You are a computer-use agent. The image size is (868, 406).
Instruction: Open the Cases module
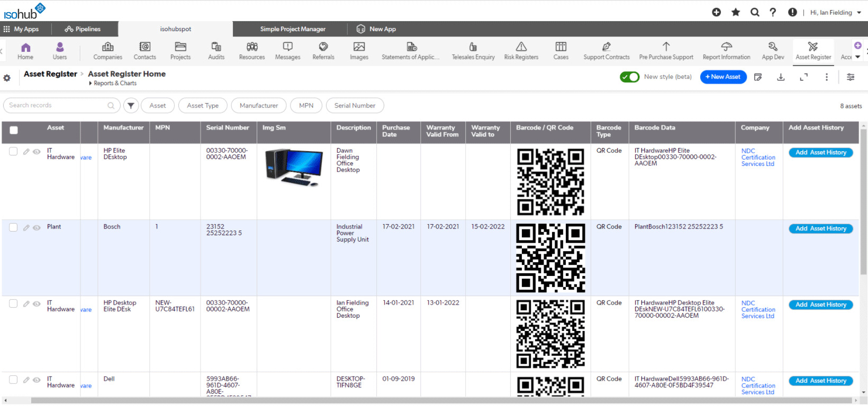point(561,51)
